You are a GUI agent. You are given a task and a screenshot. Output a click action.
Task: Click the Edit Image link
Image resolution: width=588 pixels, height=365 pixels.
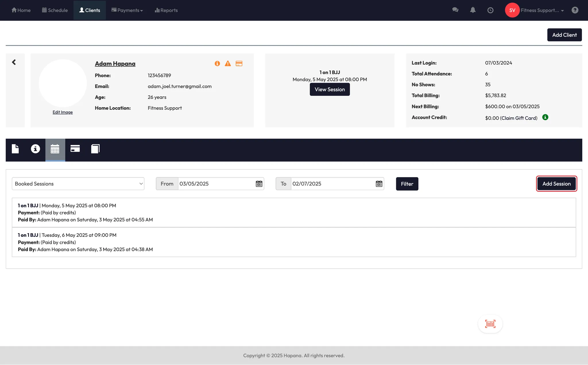(x=63, y=112)
